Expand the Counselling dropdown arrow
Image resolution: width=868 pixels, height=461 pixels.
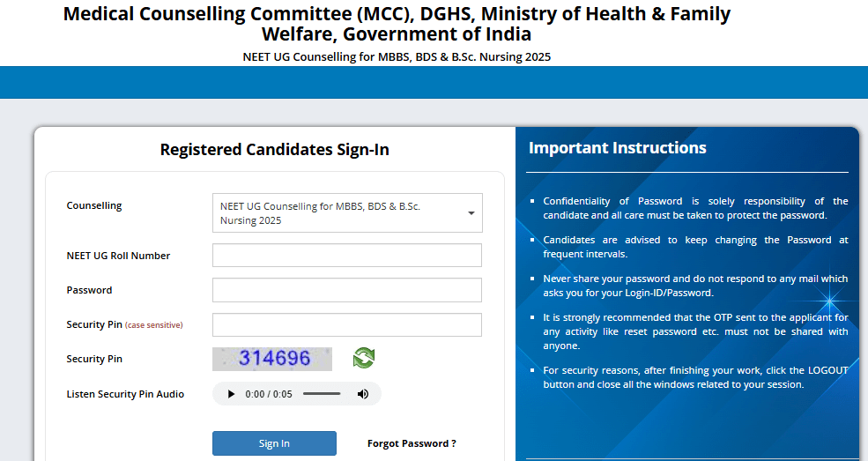click(x=471, y=213)
